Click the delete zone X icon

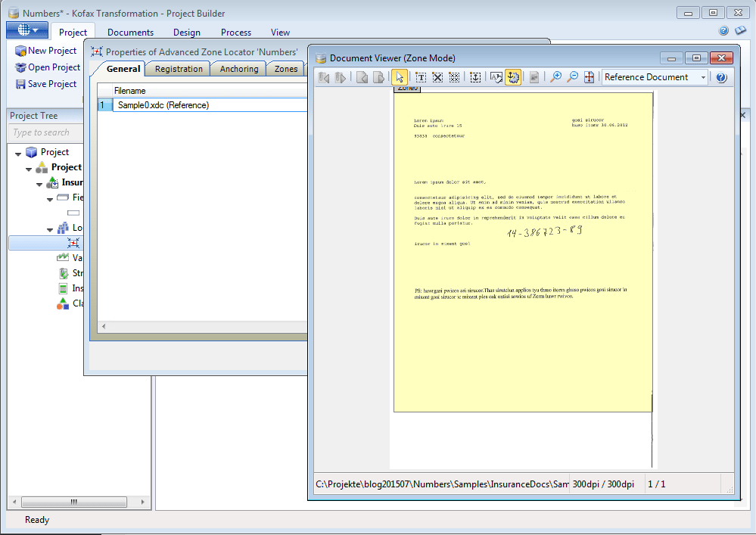[x=437, y=77]
